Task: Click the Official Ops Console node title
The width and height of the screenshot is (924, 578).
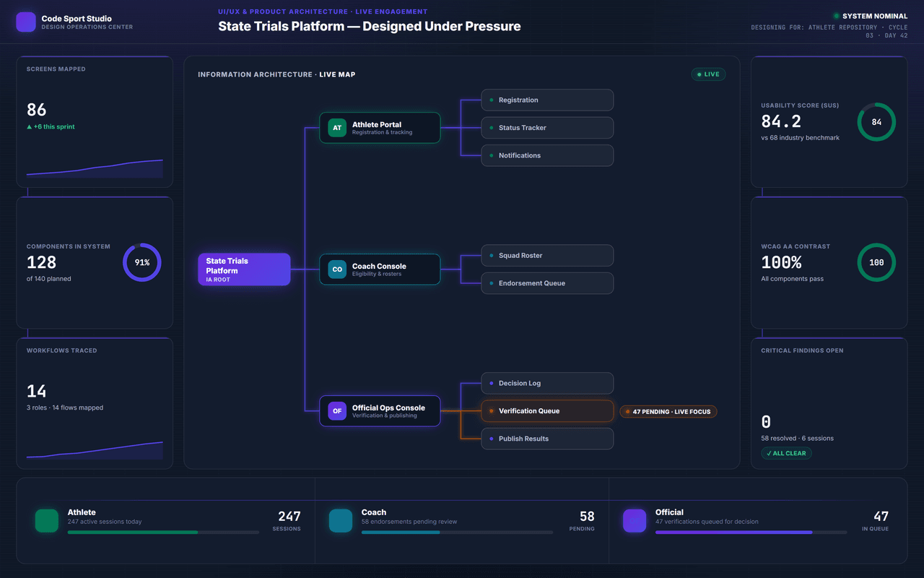Action: click(388, 407)
